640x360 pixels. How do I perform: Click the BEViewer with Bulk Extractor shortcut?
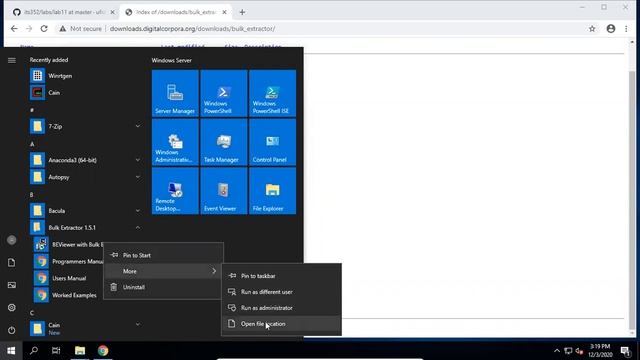pyautogui.click(x=68, y=244)
